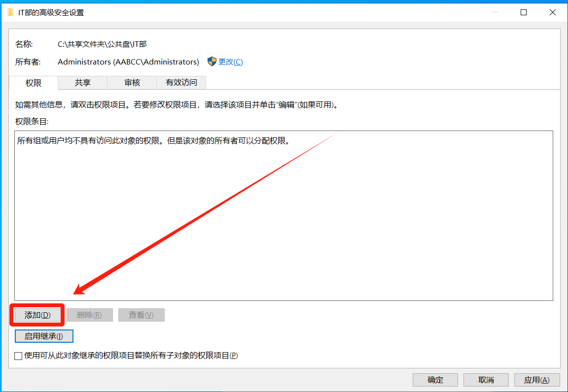Click the folder path C:\共享文件夹\公共盘\IT部
Image resolution: width=568 pixels, height=392 pixels.
[x=102, y=44]
